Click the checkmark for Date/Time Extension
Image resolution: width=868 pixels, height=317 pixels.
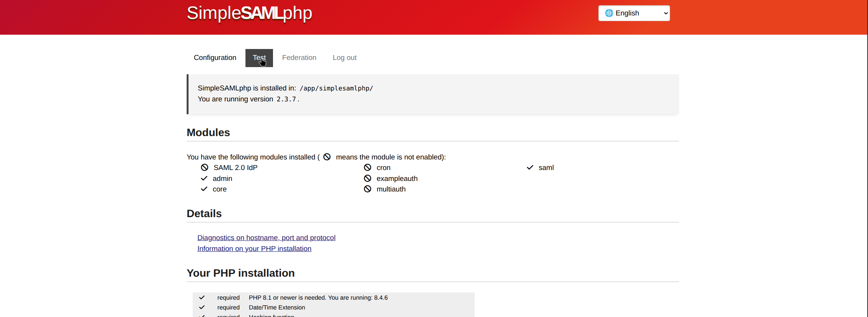tap(202, 307)
